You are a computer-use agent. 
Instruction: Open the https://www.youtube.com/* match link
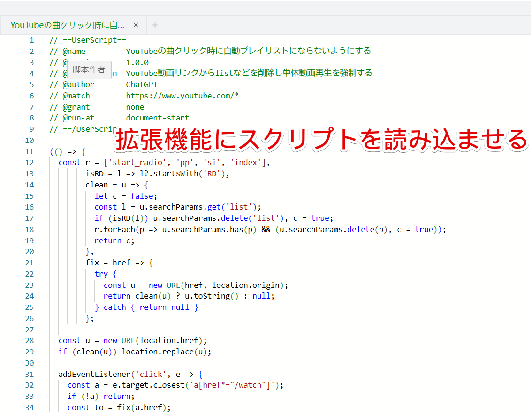click(182, 96)
